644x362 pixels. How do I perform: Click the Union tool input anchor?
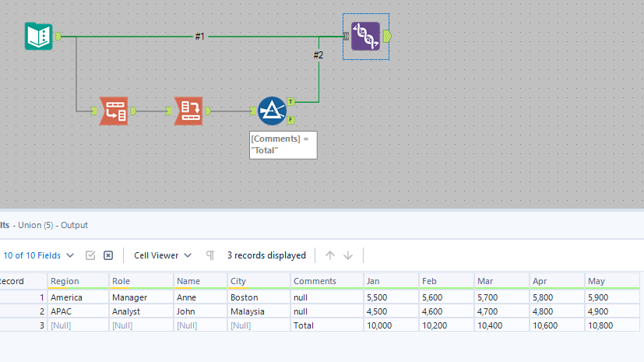(x=347, y=37)
